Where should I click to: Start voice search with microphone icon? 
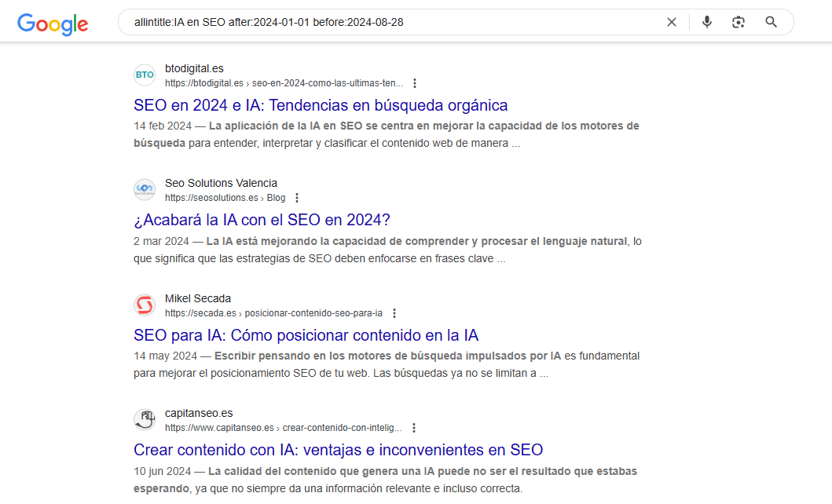click(x=707, y=22)
